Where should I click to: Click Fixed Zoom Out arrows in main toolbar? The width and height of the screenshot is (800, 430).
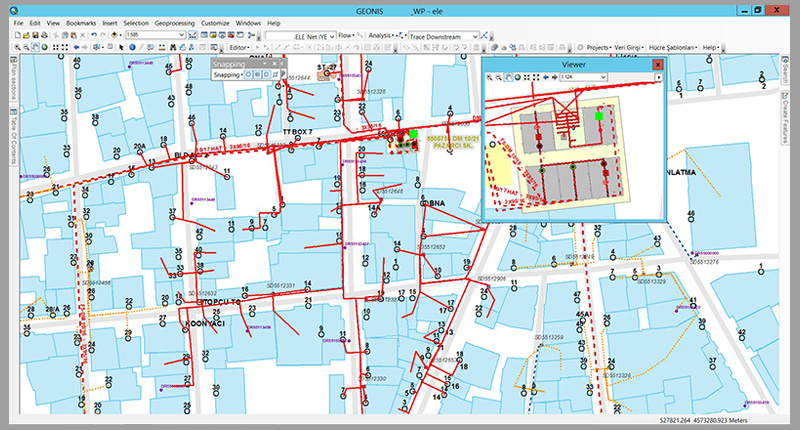pos(64,47)
